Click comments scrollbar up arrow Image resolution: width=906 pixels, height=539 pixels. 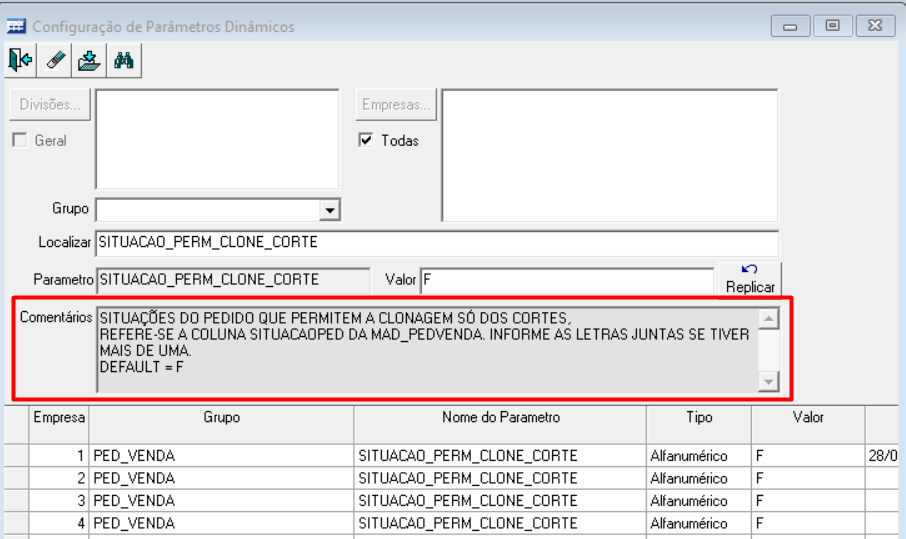pyautogui.click(x=768, y=319)
